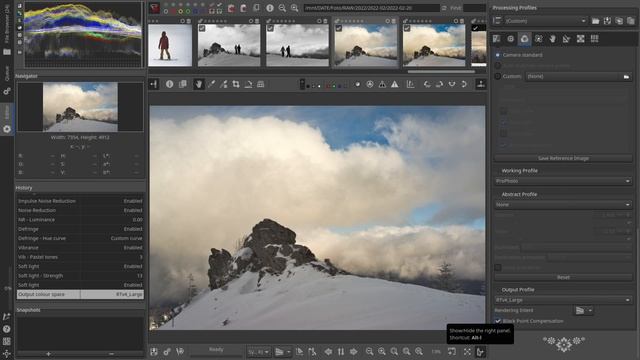Screen dimensions: 640x360
Task: Click the folder path field in top bar
Action: [371, 8]
